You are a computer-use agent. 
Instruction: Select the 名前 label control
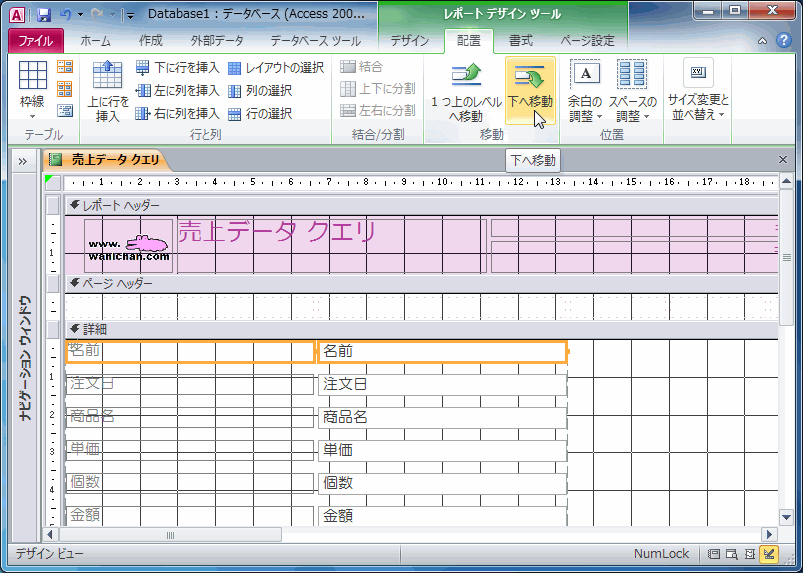pyautogui.click(x=190, y=352)
